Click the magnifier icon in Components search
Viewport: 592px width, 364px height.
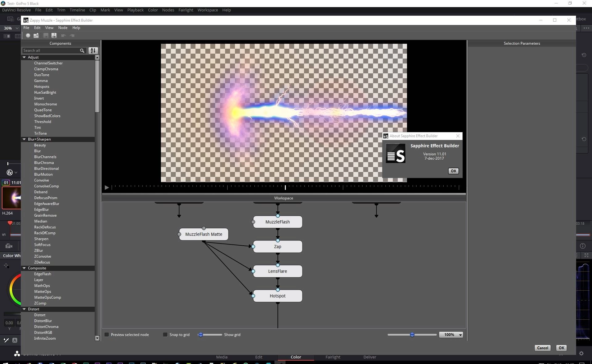82,51
